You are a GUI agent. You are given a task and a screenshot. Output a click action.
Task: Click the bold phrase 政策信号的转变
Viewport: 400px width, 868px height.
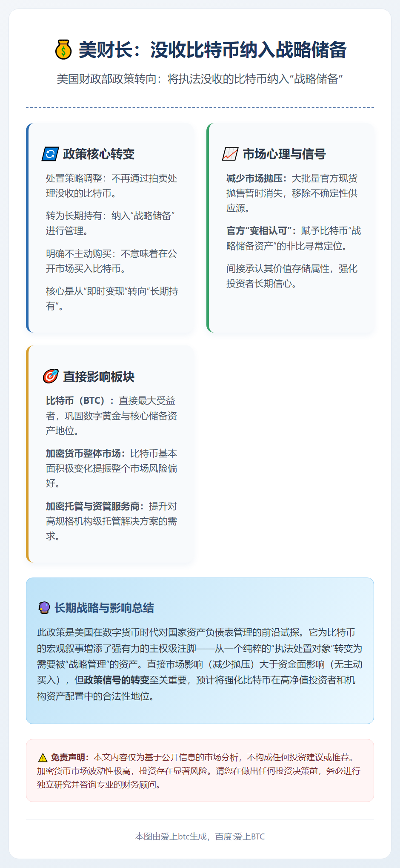click(117, 680)
